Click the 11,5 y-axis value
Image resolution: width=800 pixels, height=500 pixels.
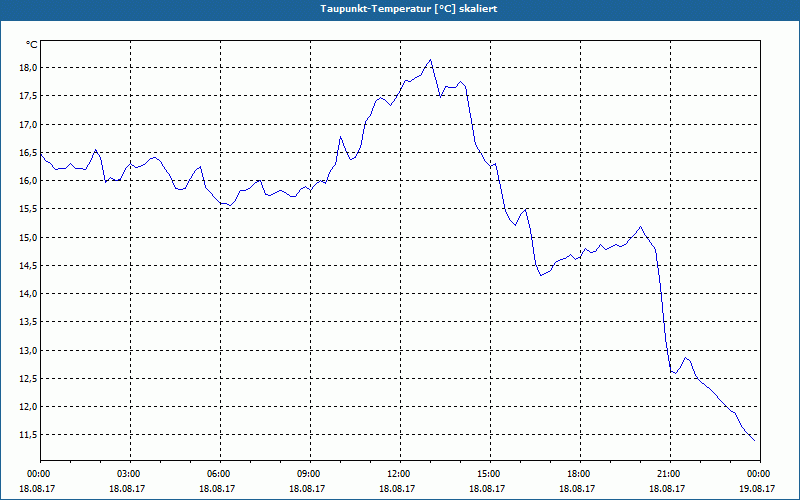(30, 435)
